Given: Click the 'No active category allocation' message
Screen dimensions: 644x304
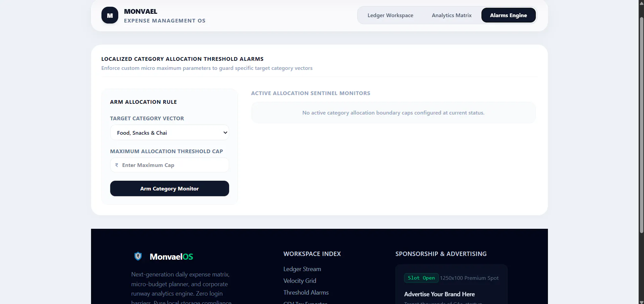Looking at the screenshot, I should coord(393,113).
